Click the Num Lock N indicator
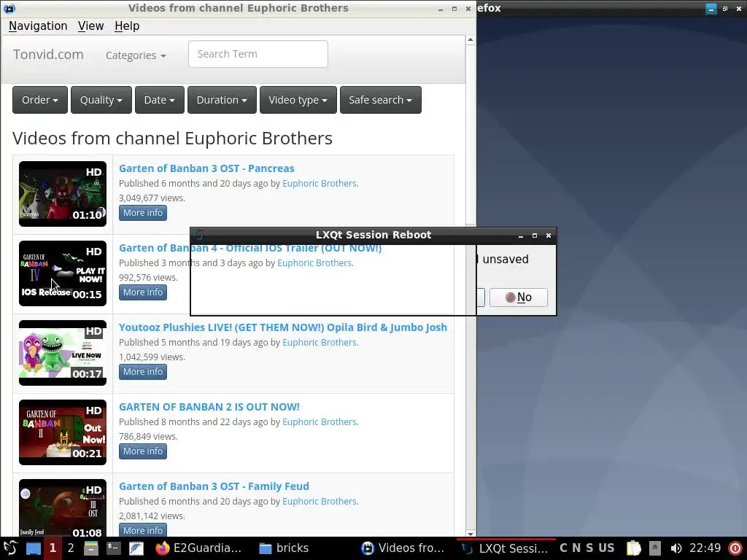The image size is (747, 560). click(576, 548)
